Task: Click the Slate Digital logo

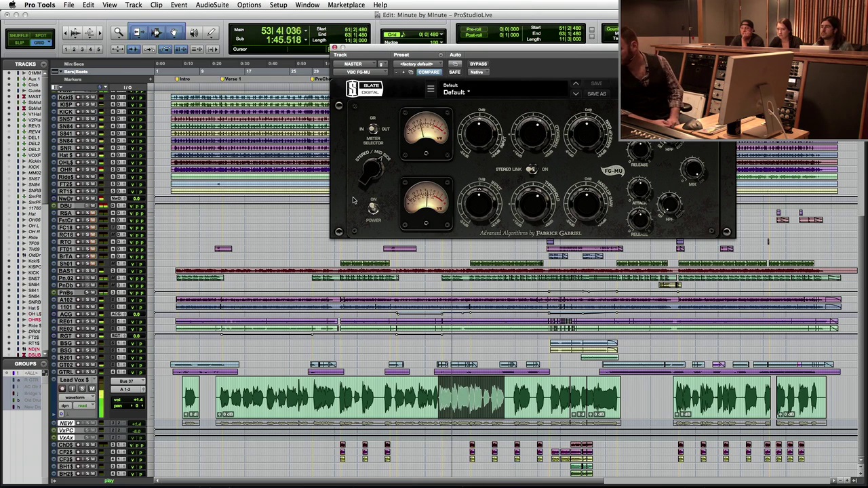Action: pos(365,89)
